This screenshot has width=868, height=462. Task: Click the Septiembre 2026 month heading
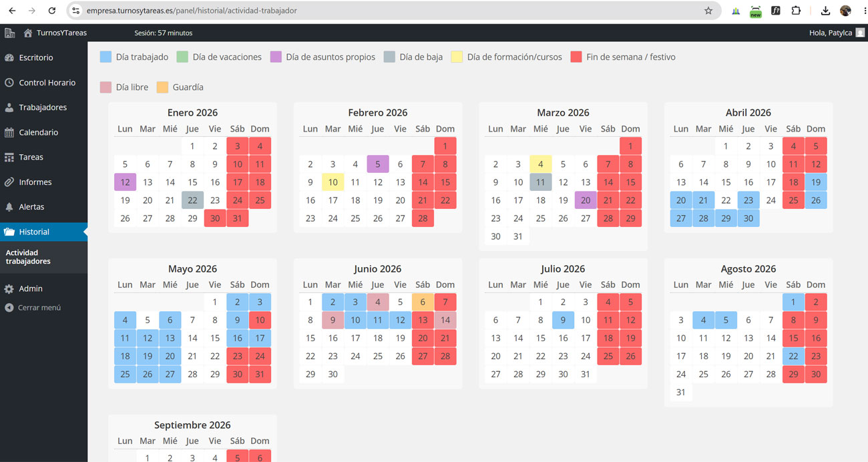[x=192, y=425]
